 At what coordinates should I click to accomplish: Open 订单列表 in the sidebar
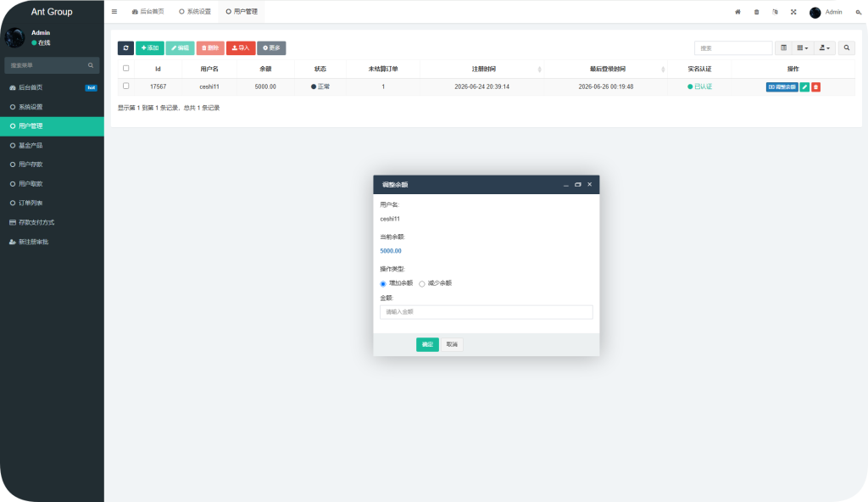pyautogui.click(x=52, y=203)
